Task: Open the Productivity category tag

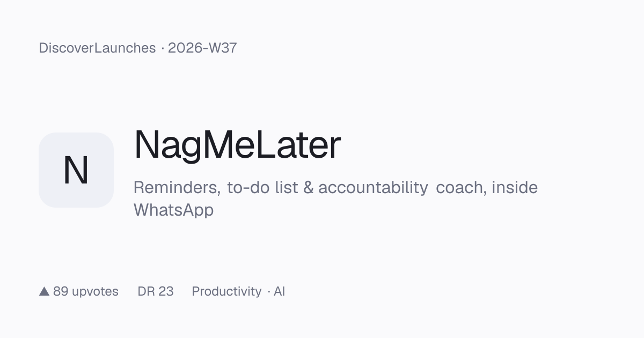Action: click(226, 291)
